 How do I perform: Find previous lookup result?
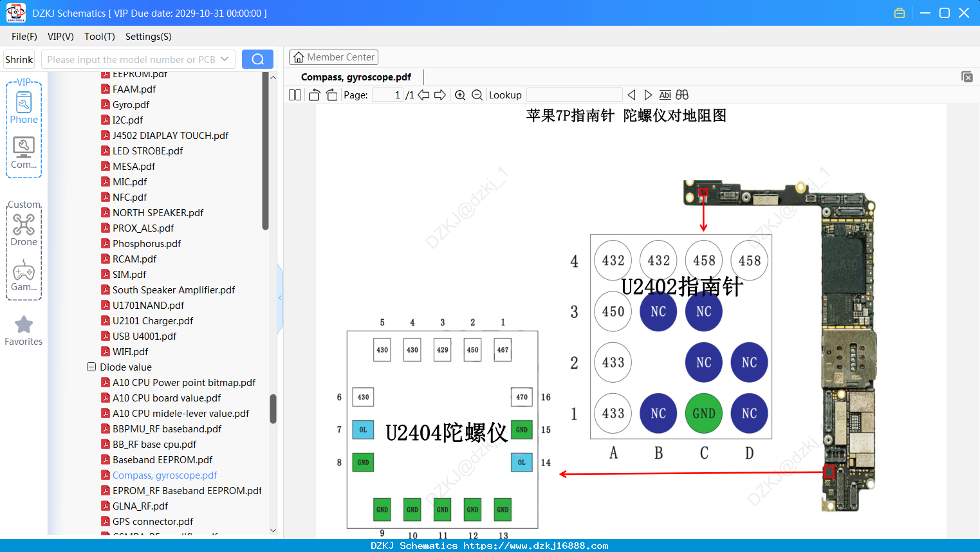[631, 95]
